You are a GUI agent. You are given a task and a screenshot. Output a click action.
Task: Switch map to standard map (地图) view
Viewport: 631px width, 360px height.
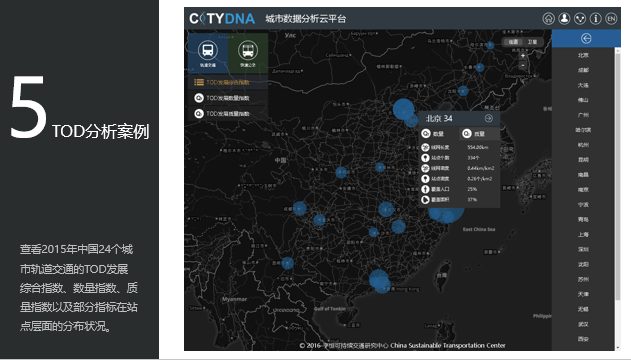(513, 42)
